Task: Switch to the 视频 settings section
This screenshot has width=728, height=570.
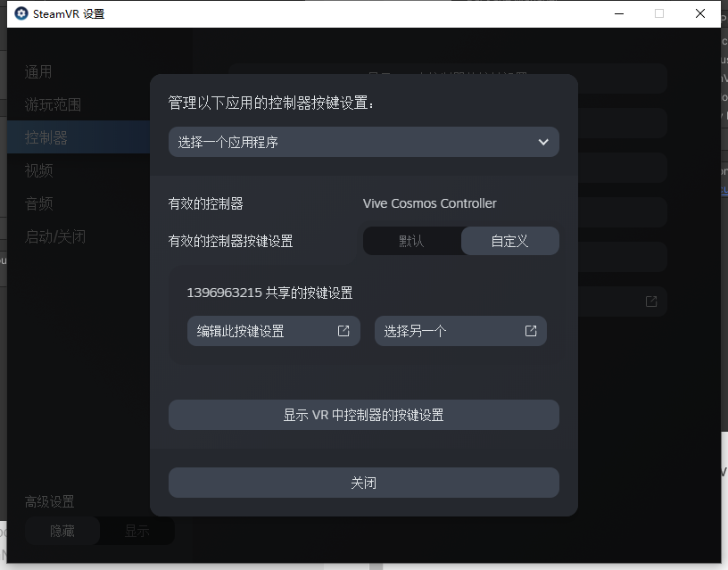Action: pyautogui.click(x=37, y=170)
